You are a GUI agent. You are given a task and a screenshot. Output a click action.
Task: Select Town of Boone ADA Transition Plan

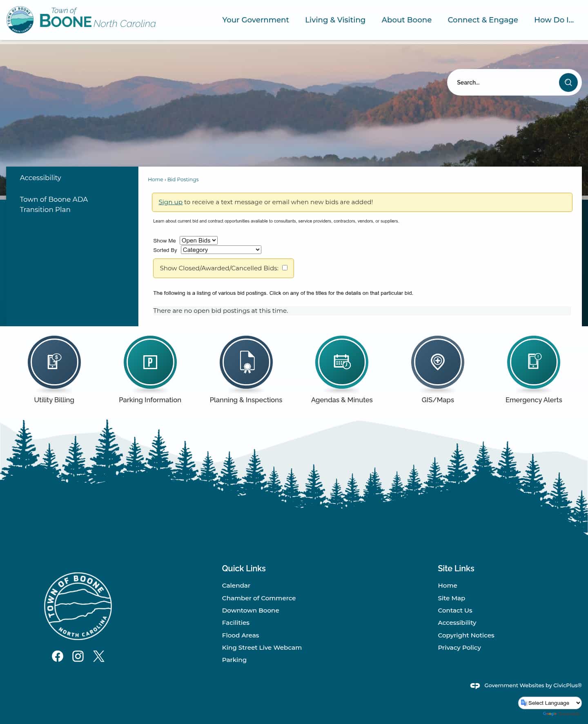pyautogui.click(x=54, y=204)
